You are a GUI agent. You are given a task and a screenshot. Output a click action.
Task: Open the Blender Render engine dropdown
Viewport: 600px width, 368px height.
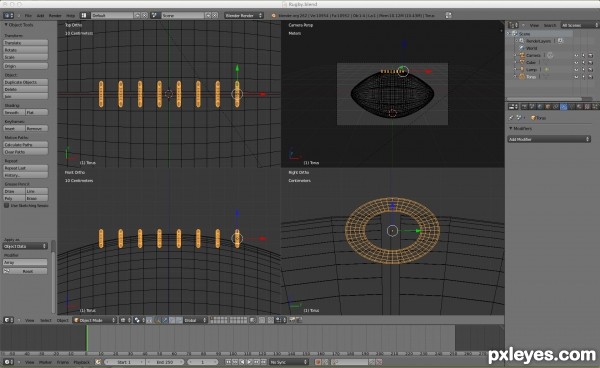tap(243, 15)
